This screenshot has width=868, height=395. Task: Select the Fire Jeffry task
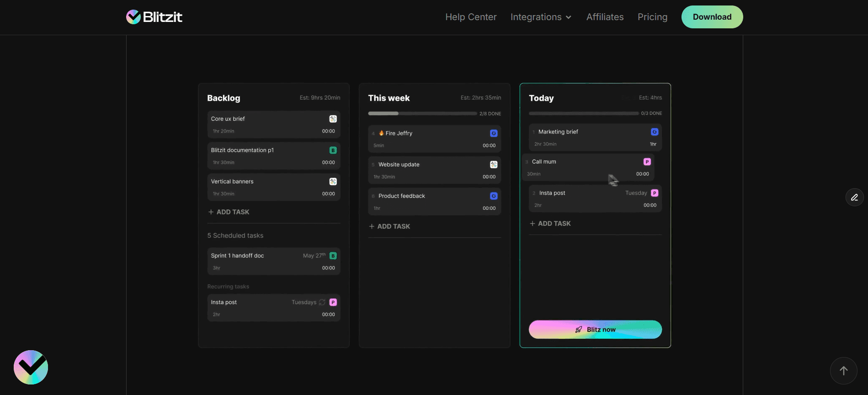[435, 139]
